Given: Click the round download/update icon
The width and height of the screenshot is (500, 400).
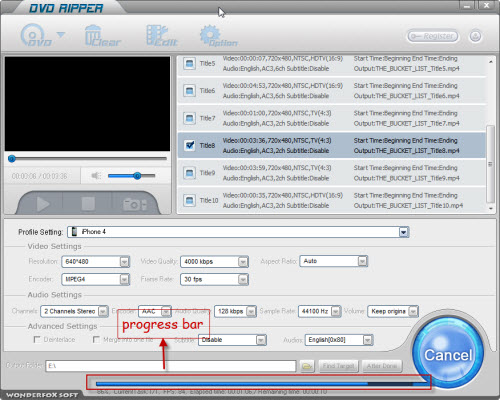Looking at the screenshot, I should click(475, 36).
